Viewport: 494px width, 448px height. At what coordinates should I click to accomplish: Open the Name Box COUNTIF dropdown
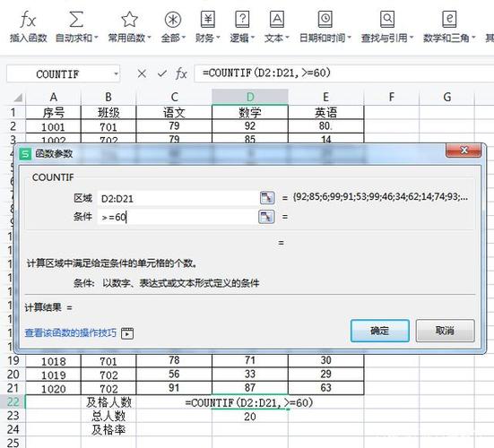(x=116, y=74)
